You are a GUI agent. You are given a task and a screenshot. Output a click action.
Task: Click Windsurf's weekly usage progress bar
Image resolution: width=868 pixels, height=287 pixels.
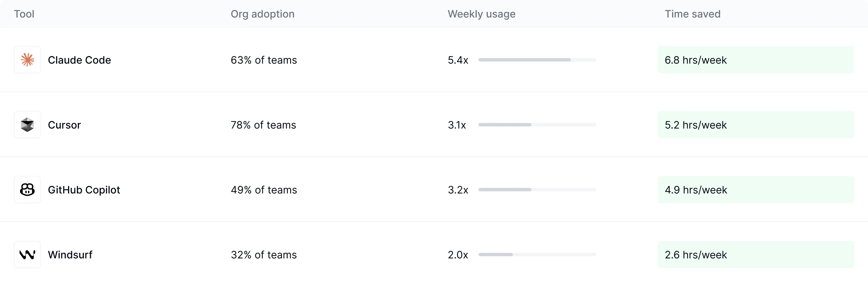click(x=537, y=255)
